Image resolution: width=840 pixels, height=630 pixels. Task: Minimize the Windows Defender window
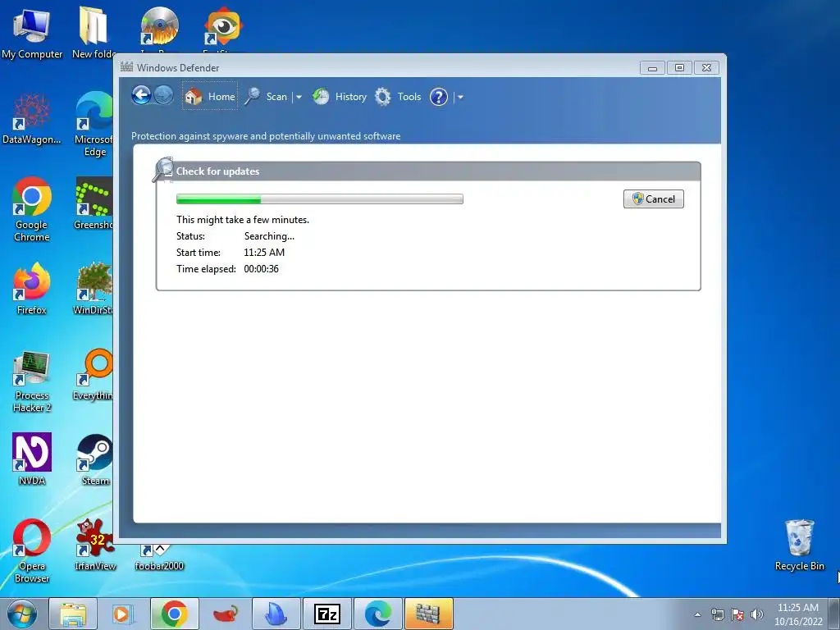click(652, 68)
